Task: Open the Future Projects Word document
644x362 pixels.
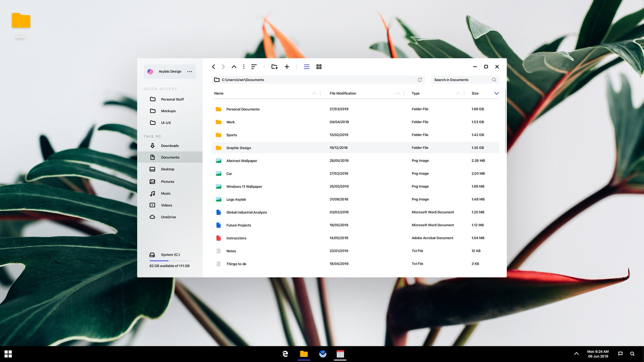Action: point(238,225)
